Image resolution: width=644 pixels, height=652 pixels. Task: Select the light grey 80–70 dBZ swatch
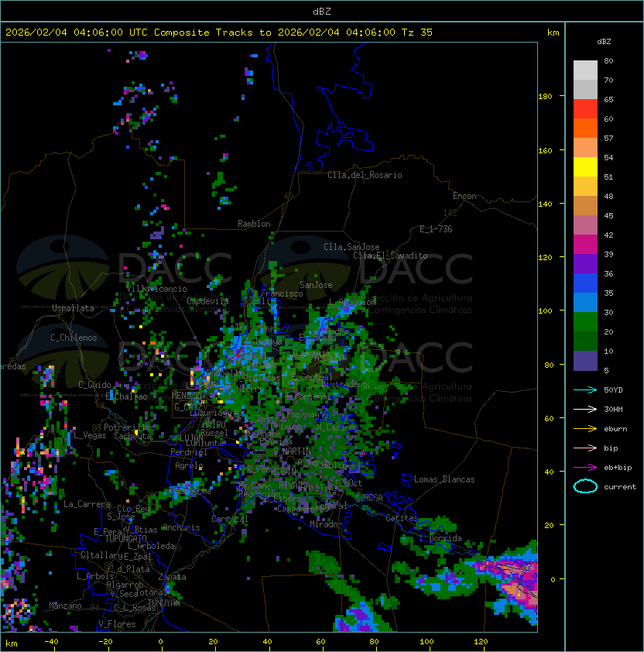coord(585,70)
